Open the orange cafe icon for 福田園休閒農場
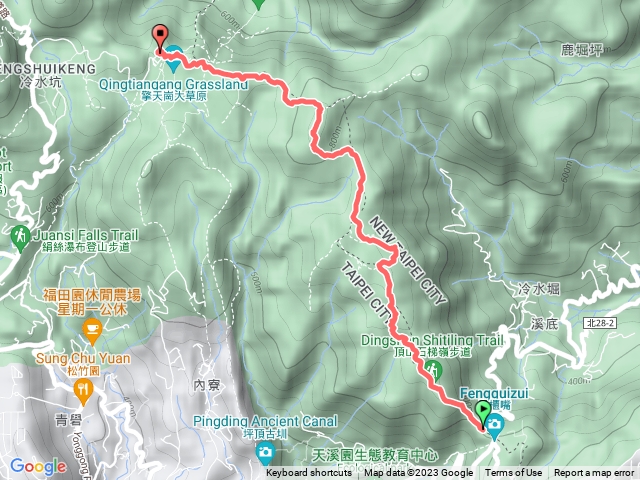 coord(92,331)
